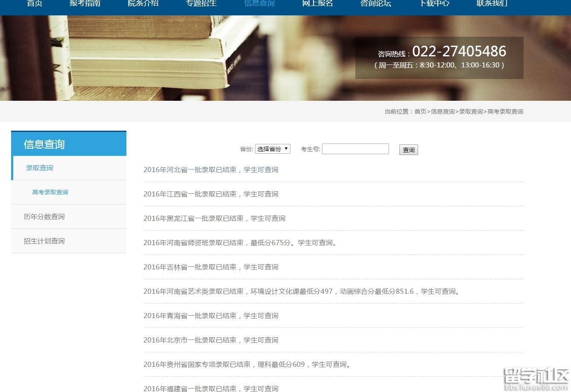Select 专题招生 in the navigation bar
The width and height of the screenshot is (571, 392).
[201, 3]
